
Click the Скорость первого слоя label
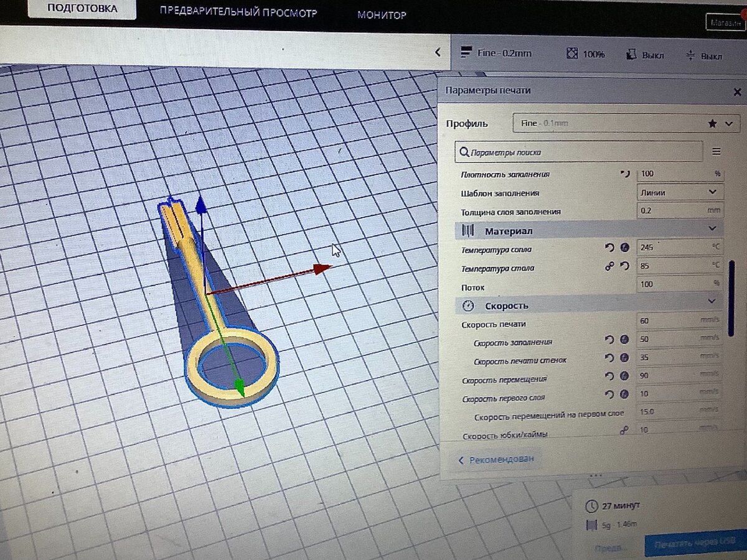click(x=504, y=398)
